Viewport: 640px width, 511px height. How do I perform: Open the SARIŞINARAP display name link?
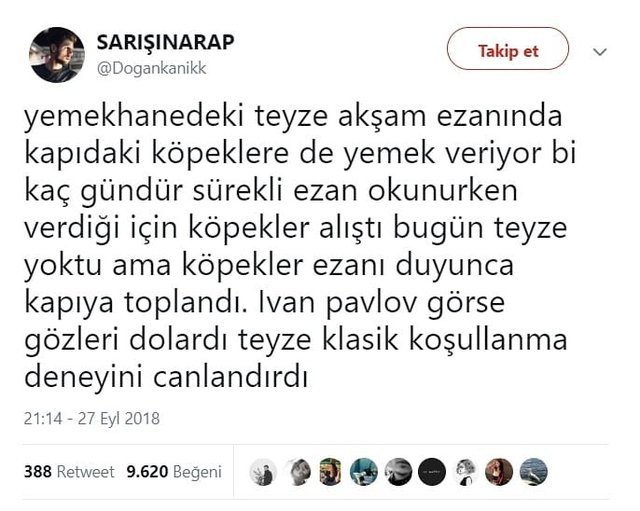[x=166, y=42]
